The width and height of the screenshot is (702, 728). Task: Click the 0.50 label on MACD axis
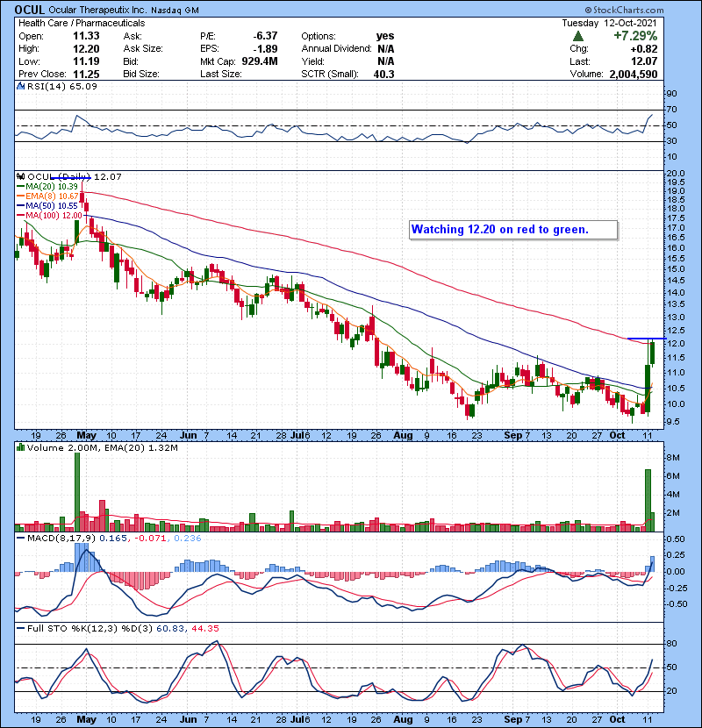[676, 539]
